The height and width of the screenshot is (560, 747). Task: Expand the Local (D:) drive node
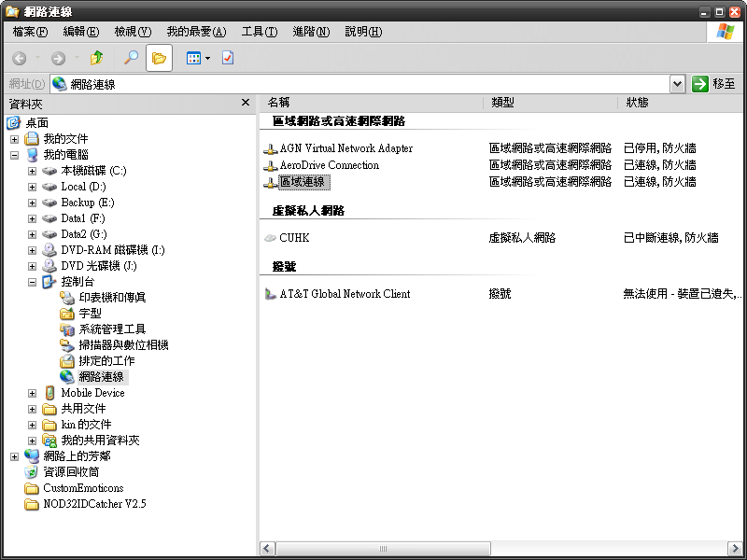(33, 187)
